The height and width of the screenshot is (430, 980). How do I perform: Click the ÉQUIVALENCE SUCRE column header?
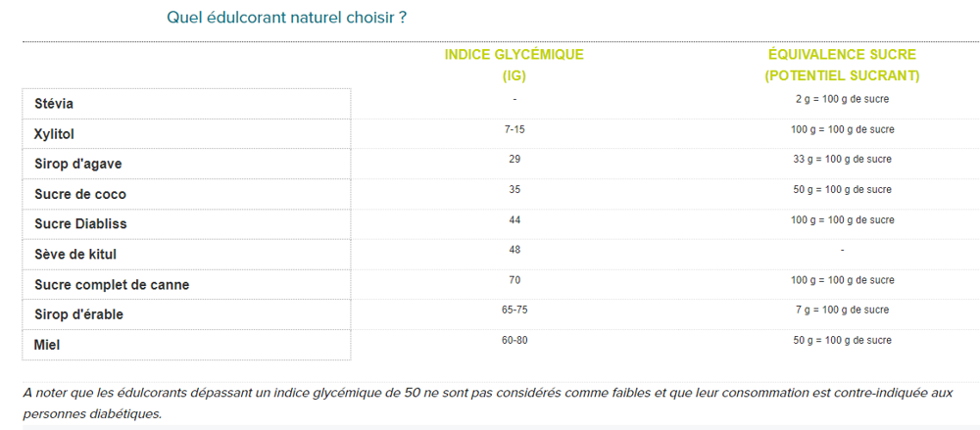pos(842,64)
